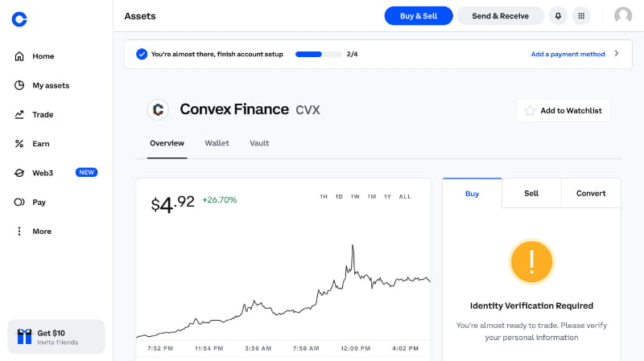Open notifications bell icon
The image size is (644, 361).
(558, 16)
